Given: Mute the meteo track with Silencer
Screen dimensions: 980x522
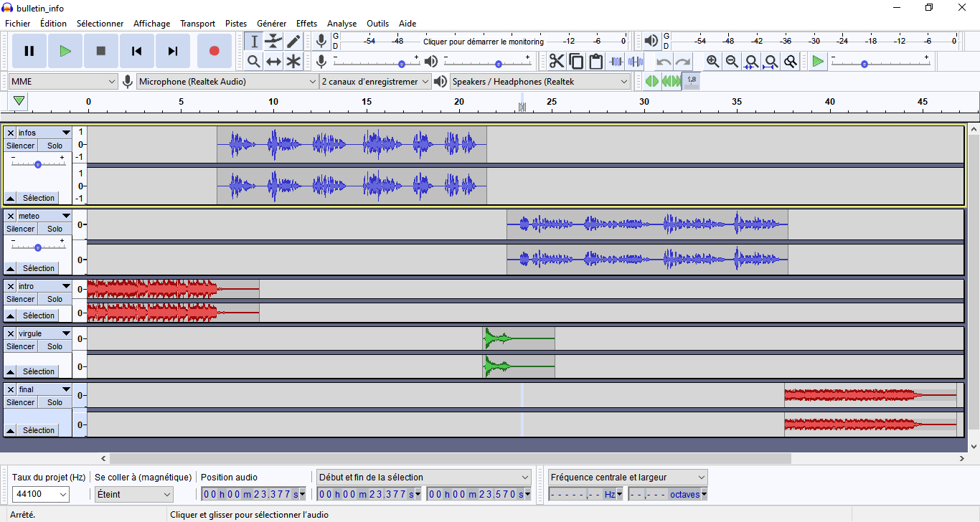Looking at the screenshot, I should (21, 229).
